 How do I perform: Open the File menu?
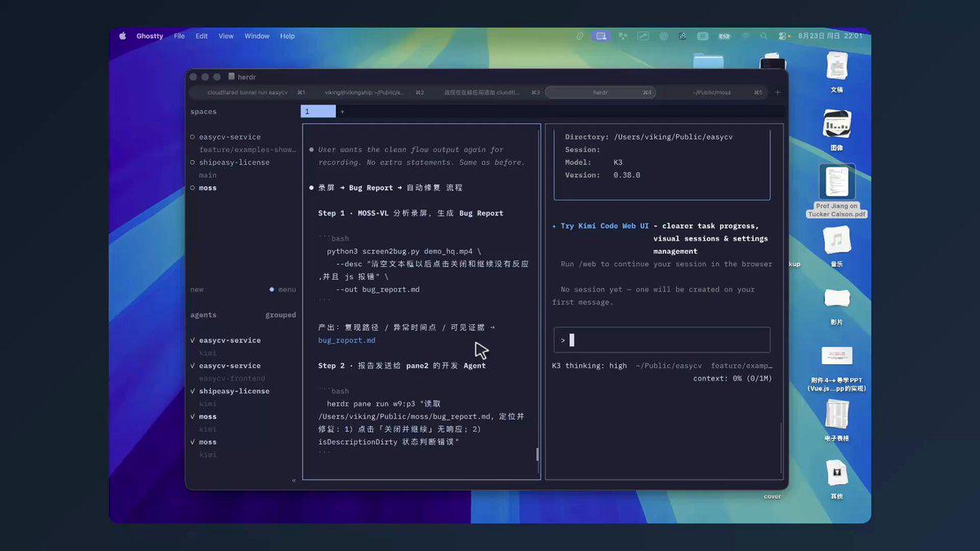pos(179,36)
